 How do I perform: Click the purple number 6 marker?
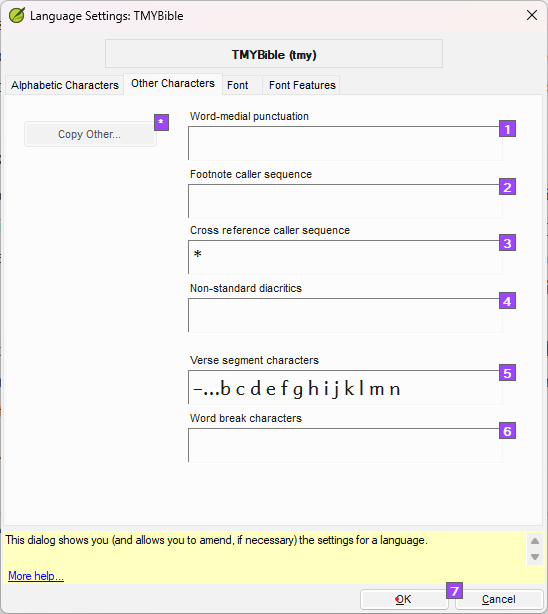(507, 431)
